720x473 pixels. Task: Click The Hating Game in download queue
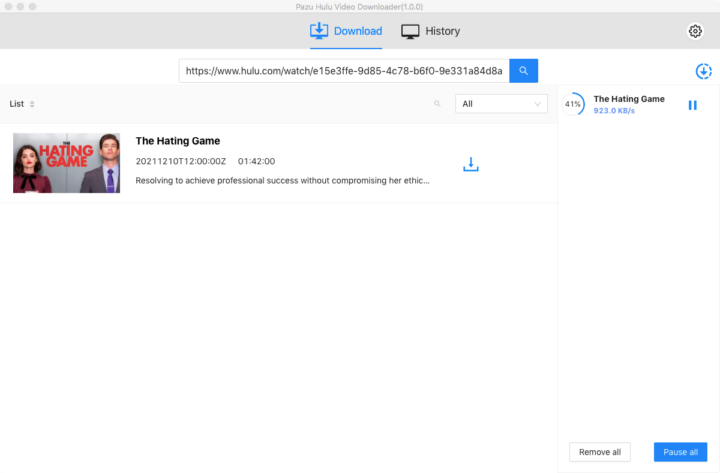pyautogui.click(x=628, y=99)
